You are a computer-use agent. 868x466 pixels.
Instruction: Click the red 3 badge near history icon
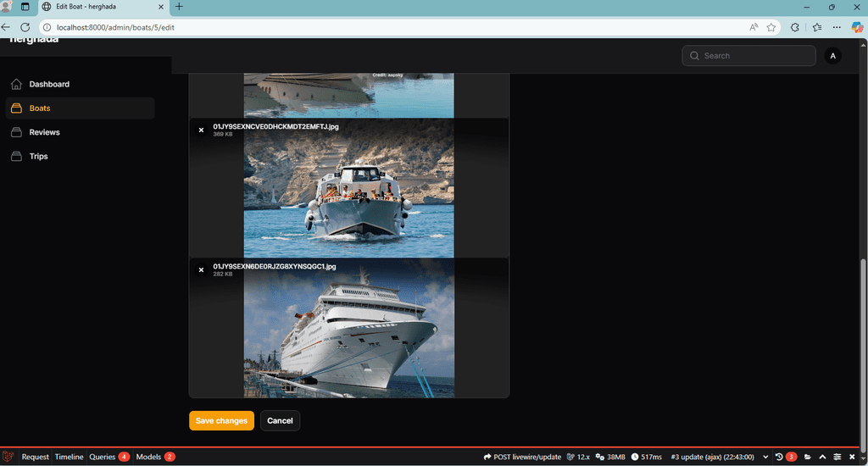click(x=792, y=458)
